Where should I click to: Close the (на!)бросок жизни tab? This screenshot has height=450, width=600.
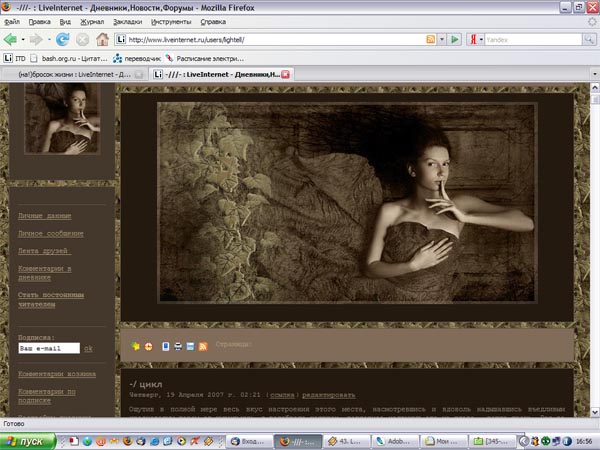[139, 74]
